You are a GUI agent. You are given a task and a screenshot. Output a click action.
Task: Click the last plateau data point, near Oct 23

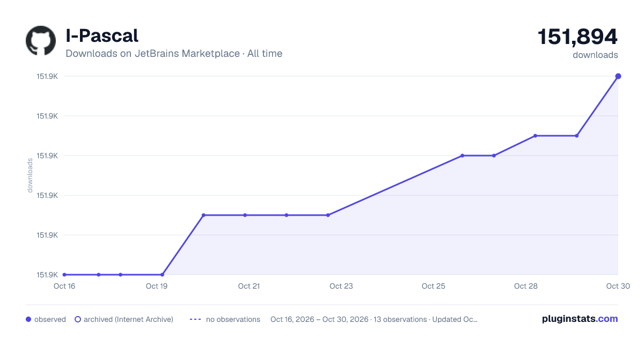328,215
